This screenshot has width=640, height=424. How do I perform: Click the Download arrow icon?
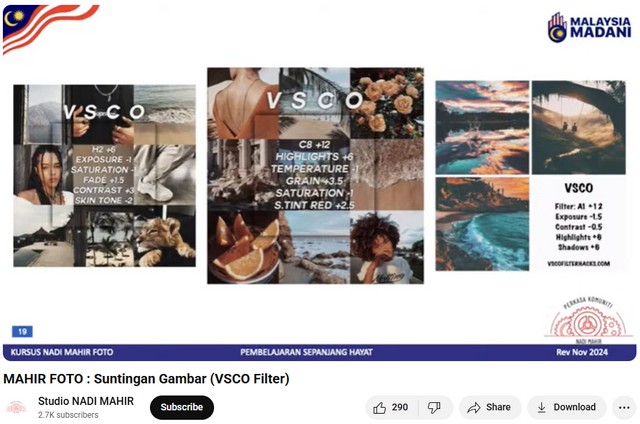[x=541, y=407]
